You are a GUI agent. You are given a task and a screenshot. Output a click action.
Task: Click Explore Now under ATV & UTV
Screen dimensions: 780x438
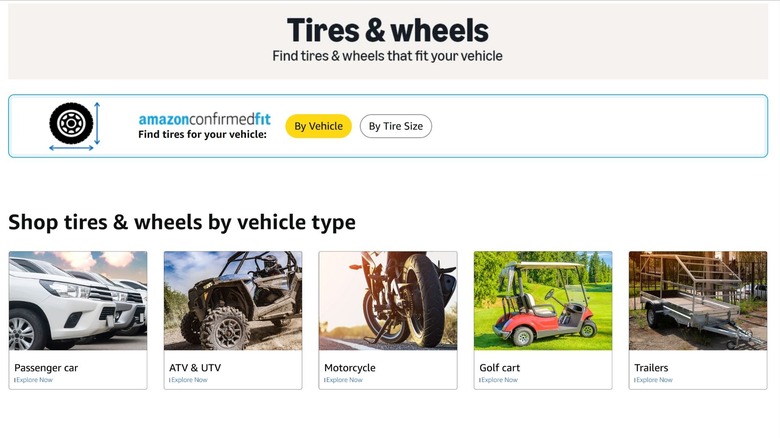click(189, 380)
